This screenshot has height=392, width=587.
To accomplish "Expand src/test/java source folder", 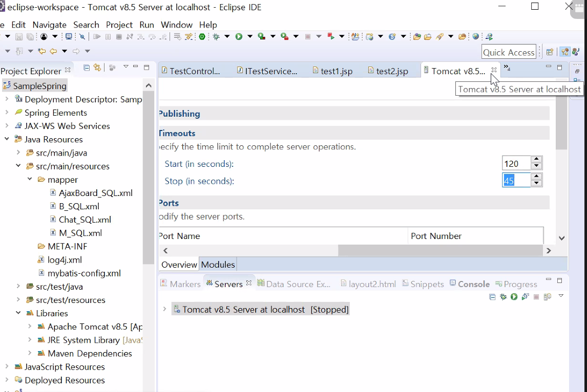I will [x=18, y=286].
